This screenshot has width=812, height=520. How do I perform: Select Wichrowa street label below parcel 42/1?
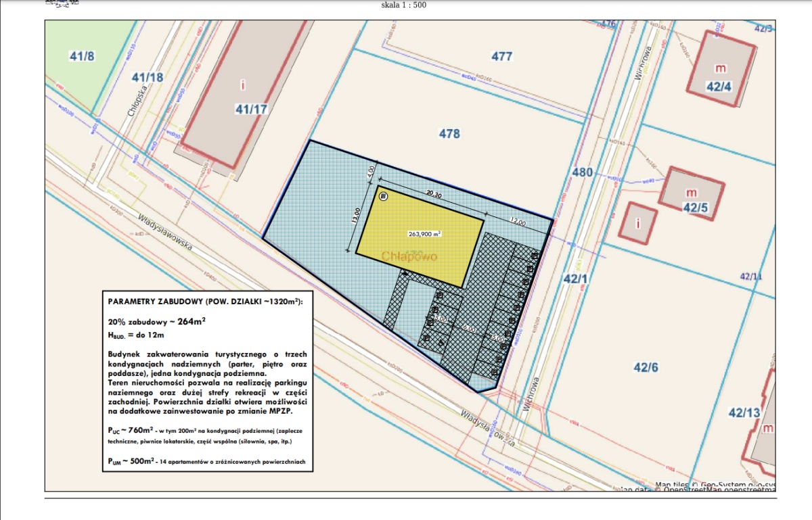click(531, 394)
